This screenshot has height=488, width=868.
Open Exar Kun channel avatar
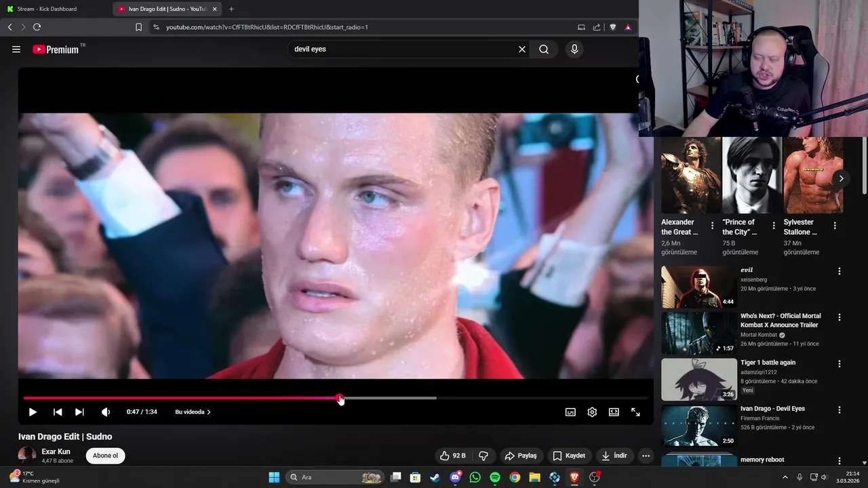click(x=27, y=455)
